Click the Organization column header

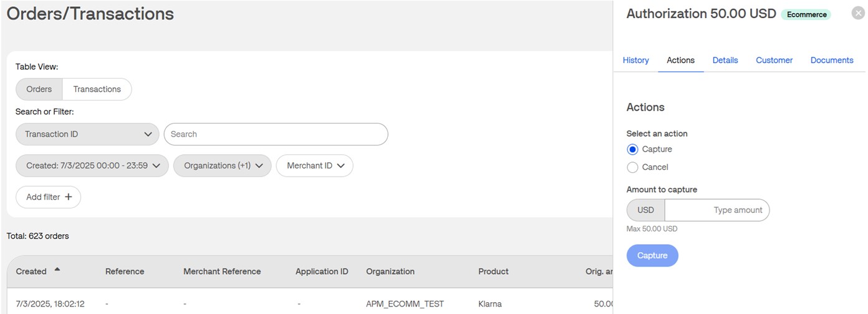point(390,272)
